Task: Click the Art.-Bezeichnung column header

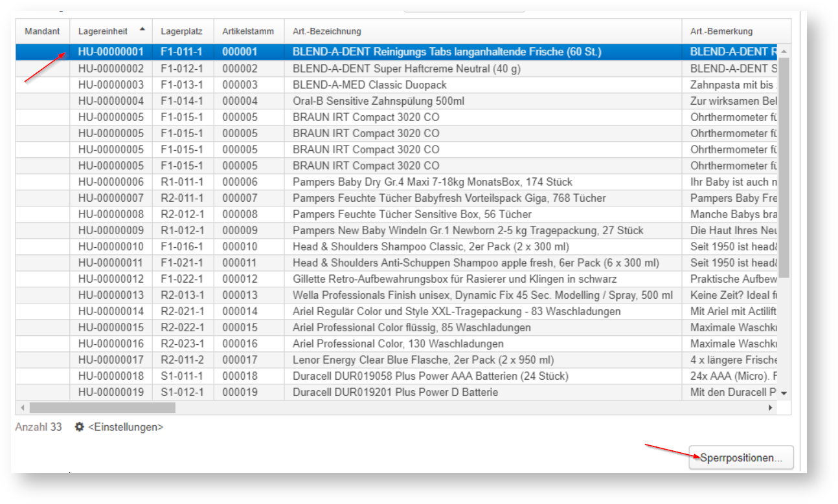Action: (x=482, y=31)
